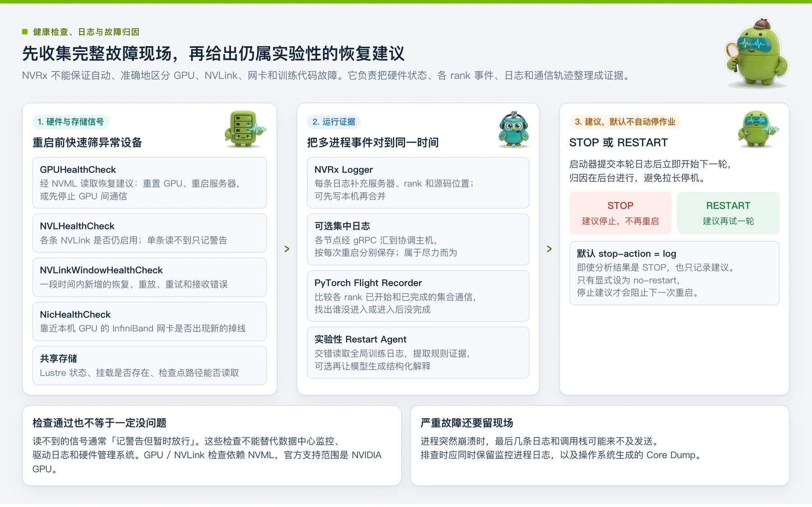Viewport: 812px width, 507px height.
Task: Click text 只有显式设为 no-restart
Action: 628,280
